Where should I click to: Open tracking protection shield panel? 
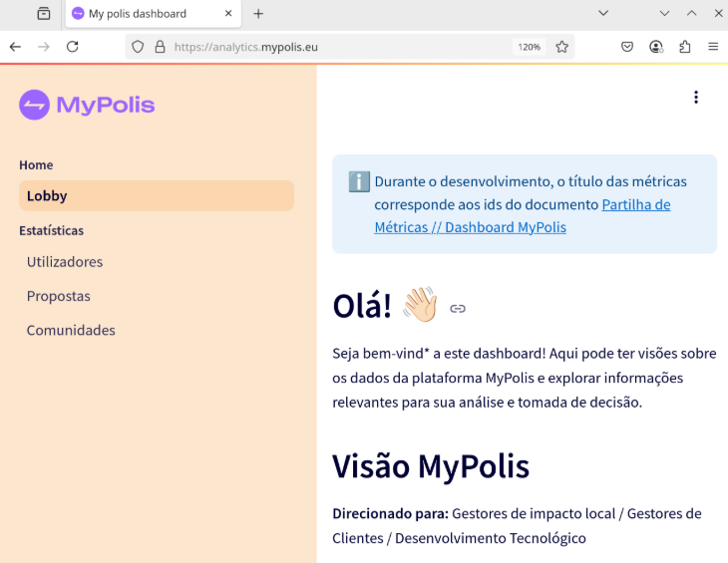(139, 47)
